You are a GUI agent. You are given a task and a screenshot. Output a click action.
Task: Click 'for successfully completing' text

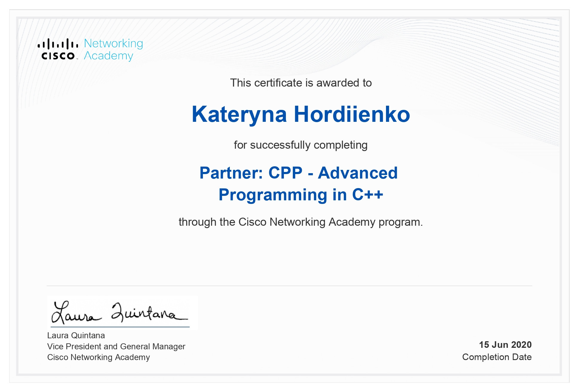tap(301, 145)
